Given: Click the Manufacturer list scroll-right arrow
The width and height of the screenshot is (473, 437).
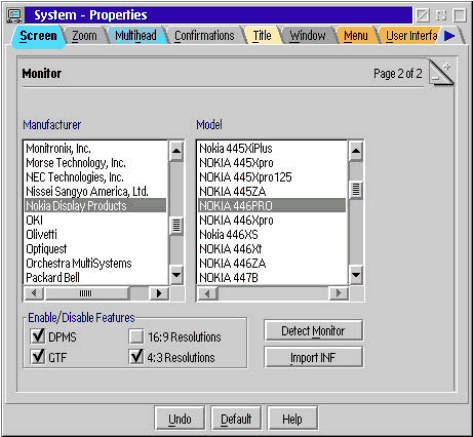Looking at the screenshot, I should [x=159, y=293].
